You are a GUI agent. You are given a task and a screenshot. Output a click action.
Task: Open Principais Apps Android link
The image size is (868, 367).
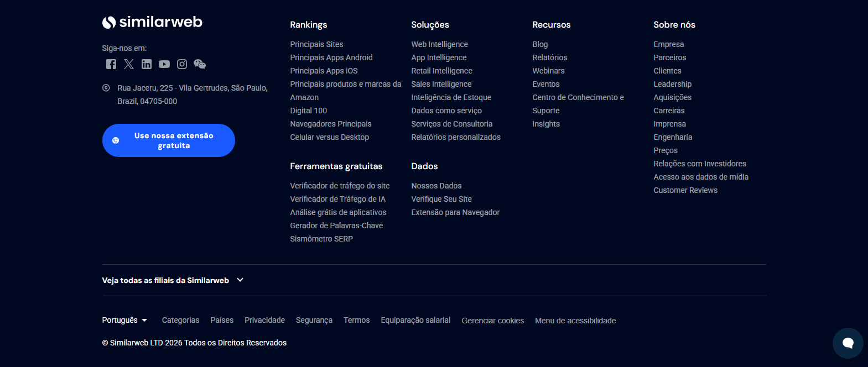point(331,57)
